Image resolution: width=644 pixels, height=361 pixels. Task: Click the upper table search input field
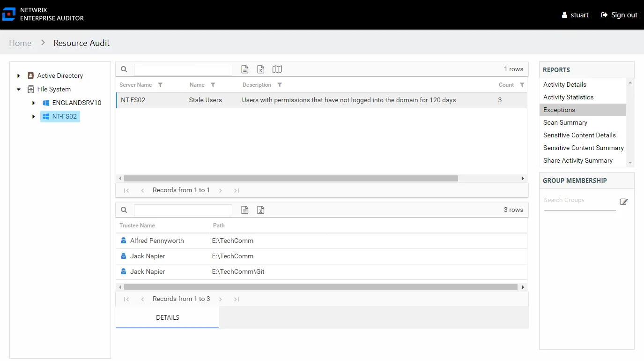(x=183, y=69)
